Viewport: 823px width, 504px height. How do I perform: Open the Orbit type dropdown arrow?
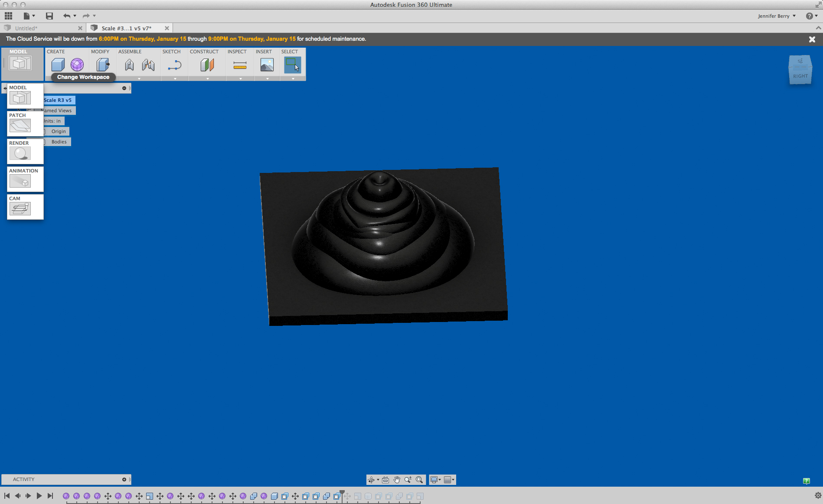tap(378, 480)
